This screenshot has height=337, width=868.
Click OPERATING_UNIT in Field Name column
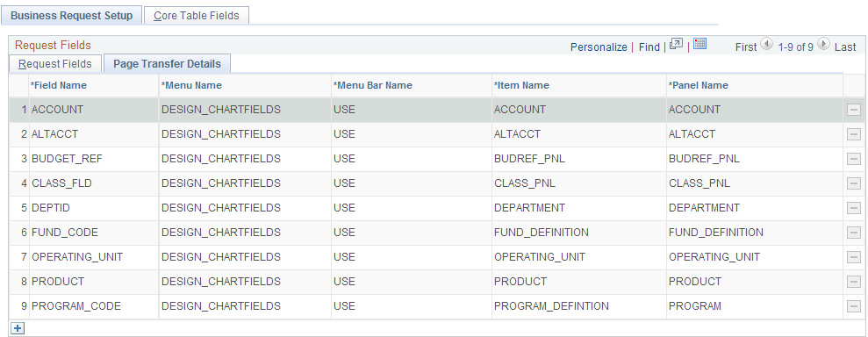click(x=77, y=257)
